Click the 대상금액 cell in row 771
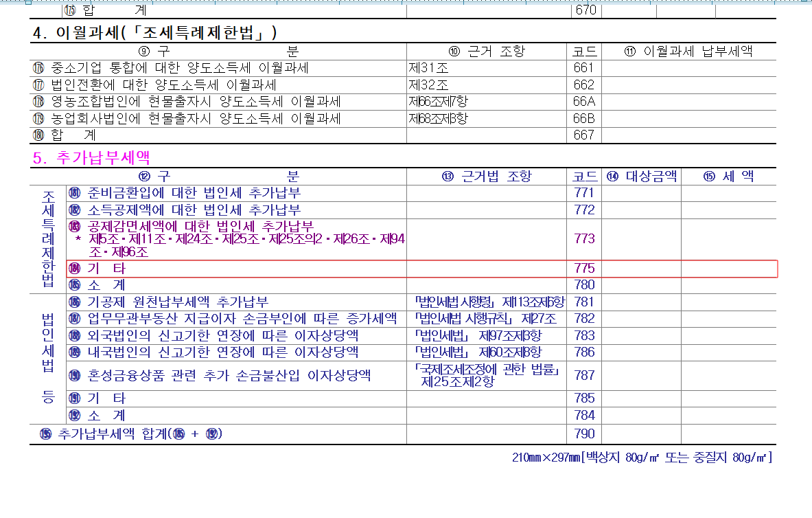 click(x=641, y=194)
